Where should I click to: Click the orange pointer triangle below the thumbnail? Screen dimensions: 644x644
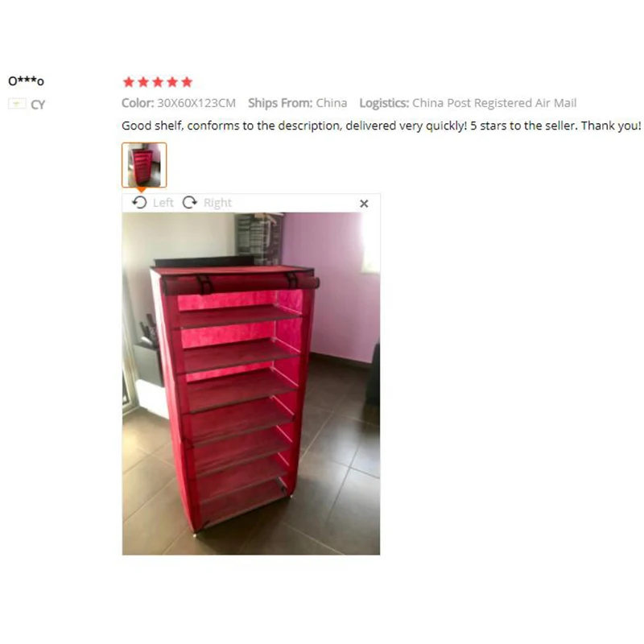click(142, 190)
